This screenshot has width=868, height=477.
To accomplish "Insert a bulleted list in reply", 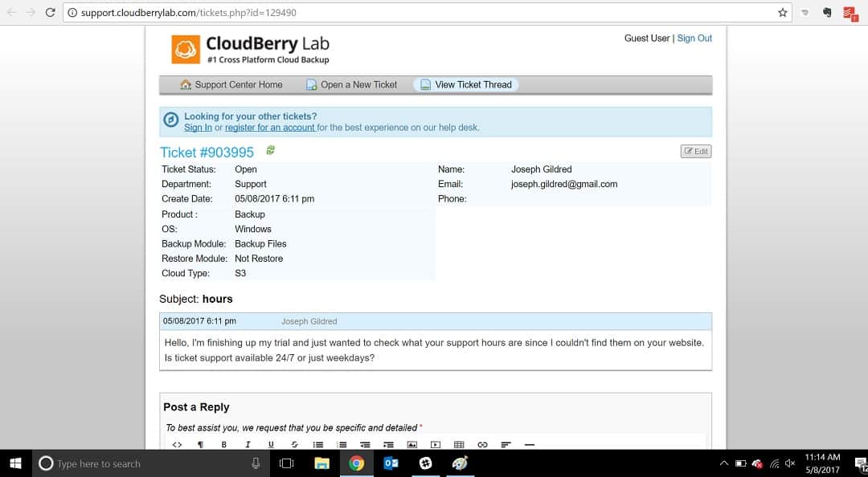I will [x=317, y=444].
